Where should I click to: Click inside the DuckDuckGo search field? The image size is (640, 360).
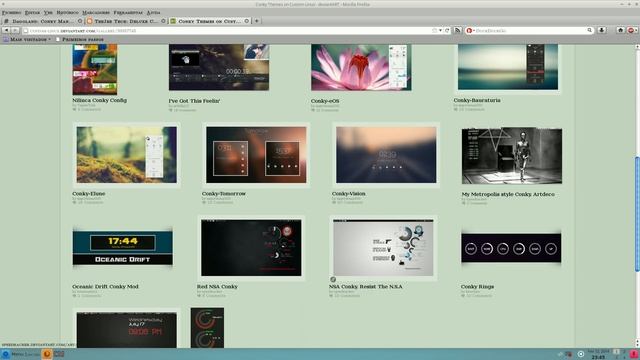531,31
